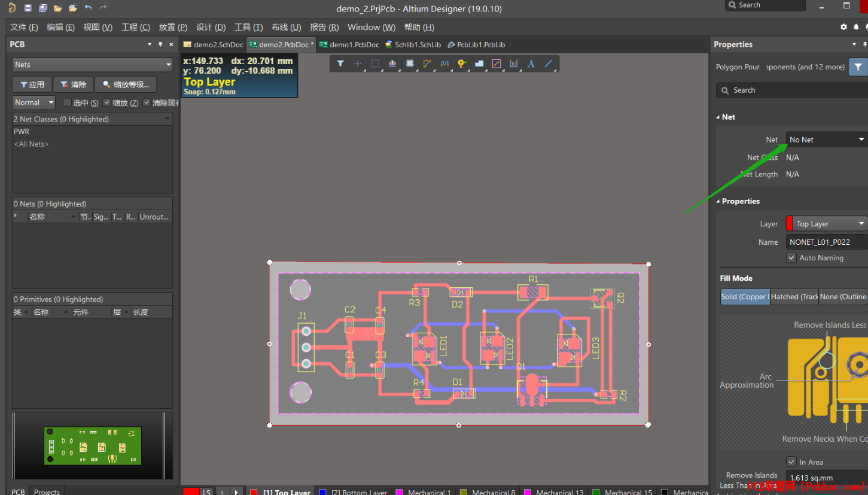
Task: Open the settings gear icon at top right
Action: [843, 27]
